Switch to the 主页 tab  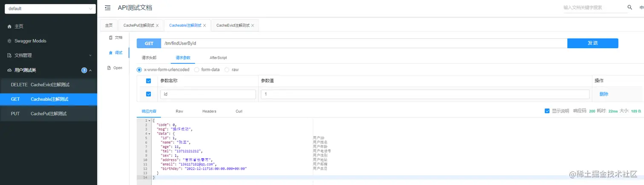109,26
